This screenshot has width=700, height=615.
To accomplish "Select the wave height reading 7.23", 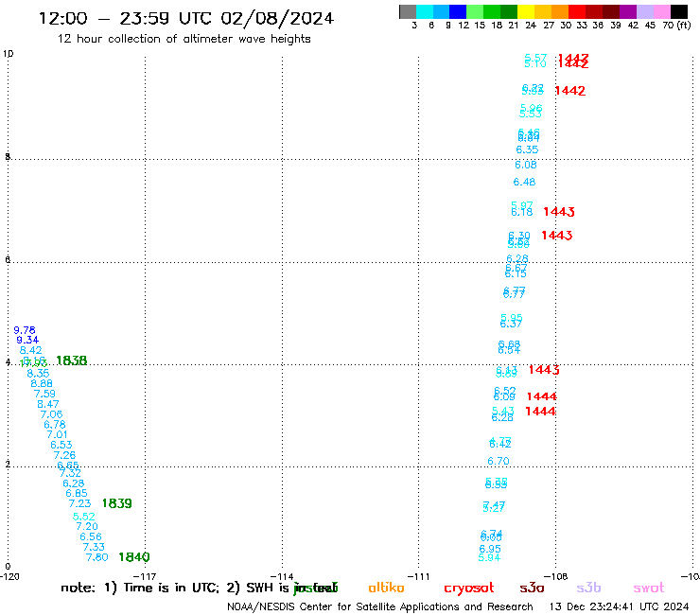I will coord(79,503).
